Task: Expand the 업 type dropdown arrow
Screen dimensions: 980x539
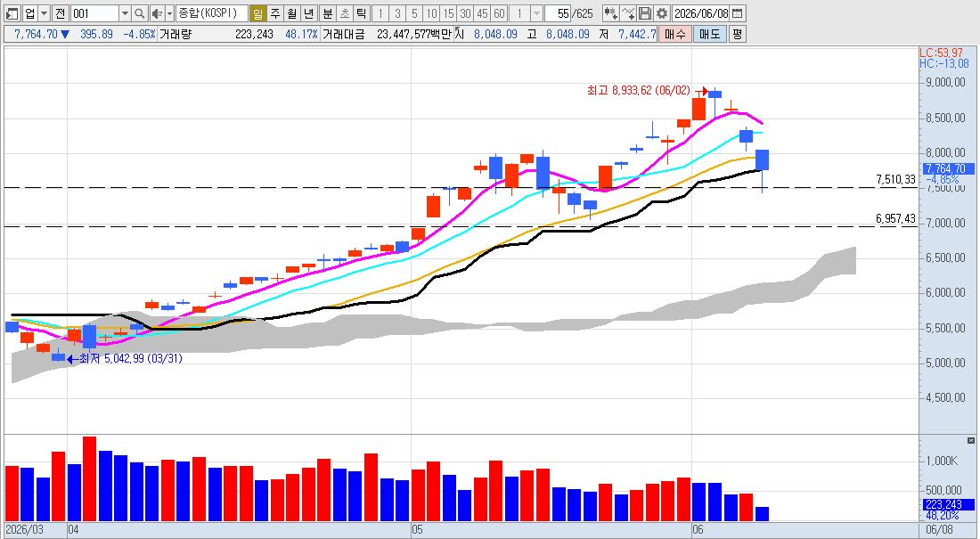Action: (44, 13)
